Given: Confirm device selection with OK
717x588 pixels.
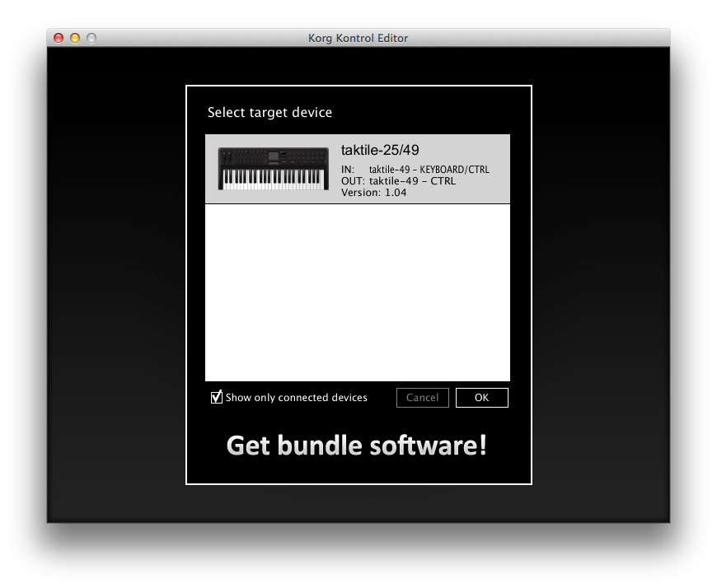Looking at the screenshot, I should point(482,398).
